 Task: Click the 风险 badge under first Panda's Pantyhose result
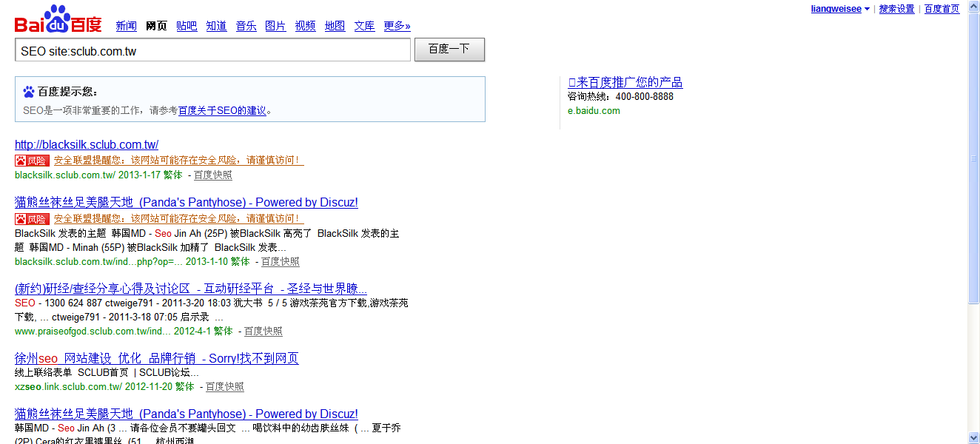[32, 219]
